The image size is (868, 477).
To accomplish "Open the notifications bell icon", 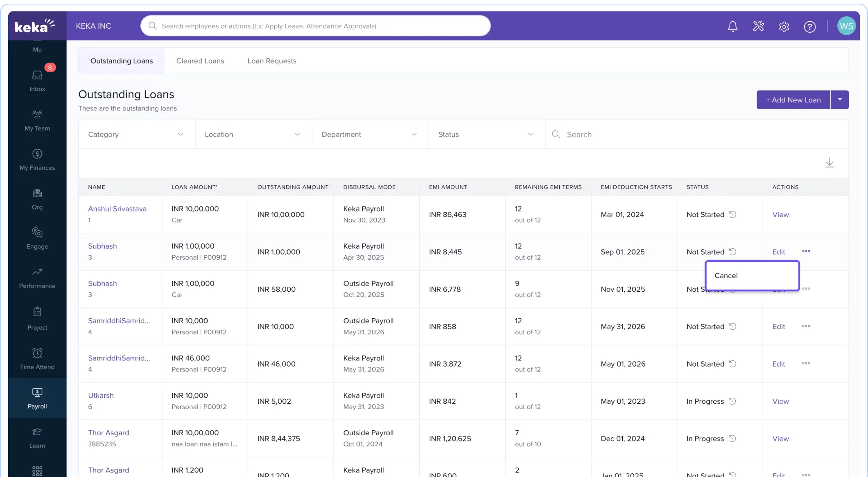I will coord(732,27).
